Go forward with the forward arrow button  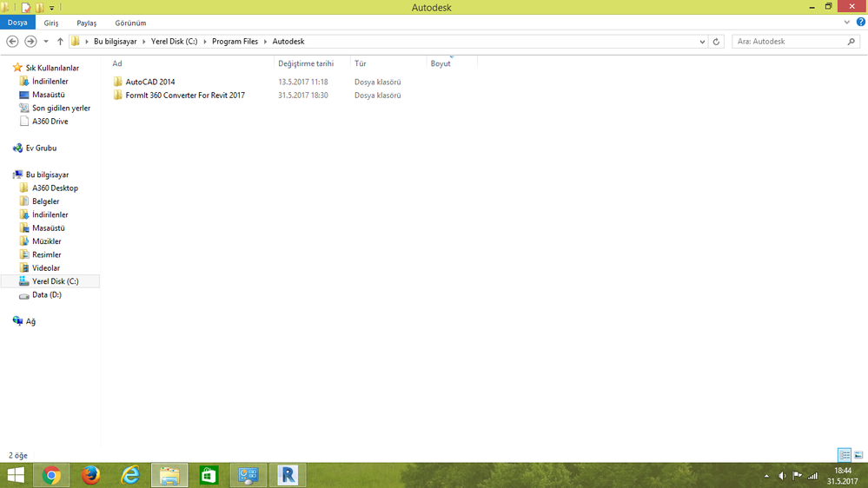pos(30,42)
